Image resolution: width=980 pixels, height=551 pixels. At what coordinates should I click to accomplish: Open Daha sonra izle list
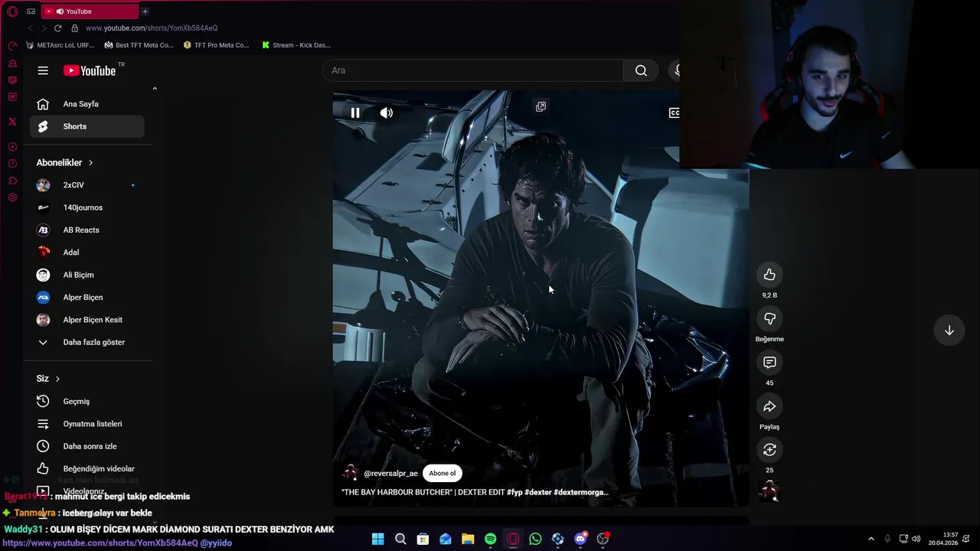(x=87, y=446)
